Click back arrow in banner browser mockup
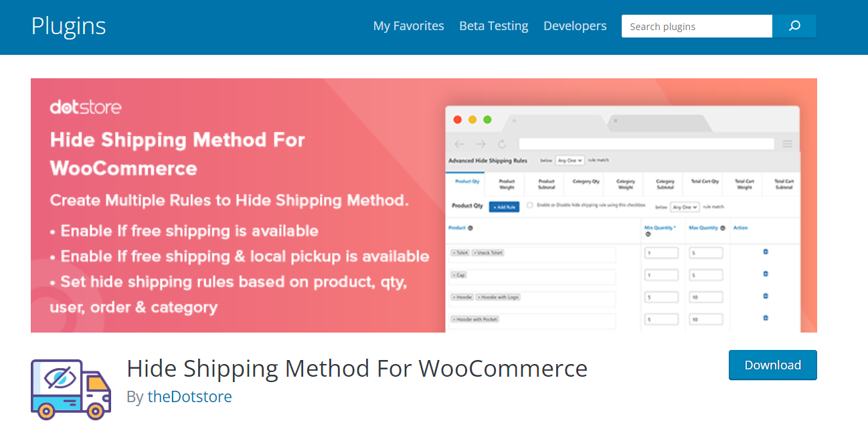The height and width of the screenshot is (447, 868). 459,144
